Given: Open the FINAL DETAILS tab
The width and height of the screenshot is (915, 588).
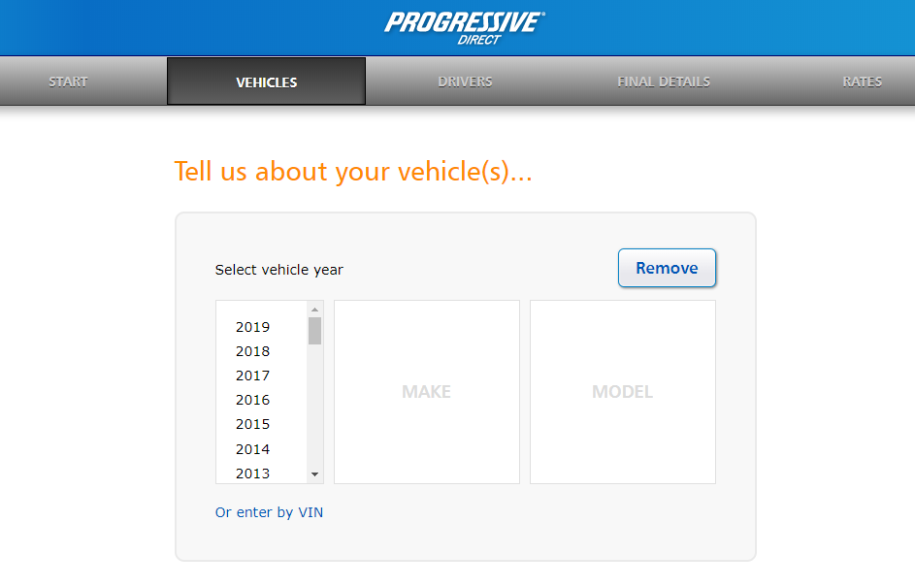Looking at the screenshot, I should (663, 81).
